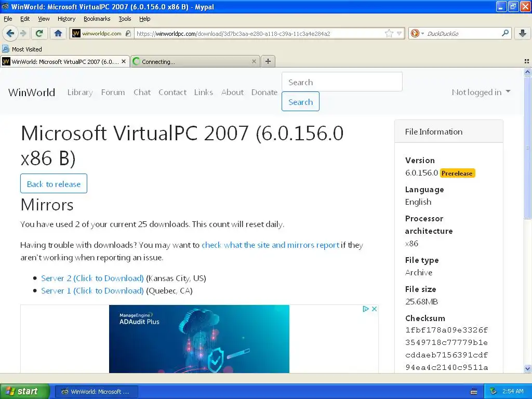Open the Tools menu
This screenshot has width=532, height=399.
point(125,19)
